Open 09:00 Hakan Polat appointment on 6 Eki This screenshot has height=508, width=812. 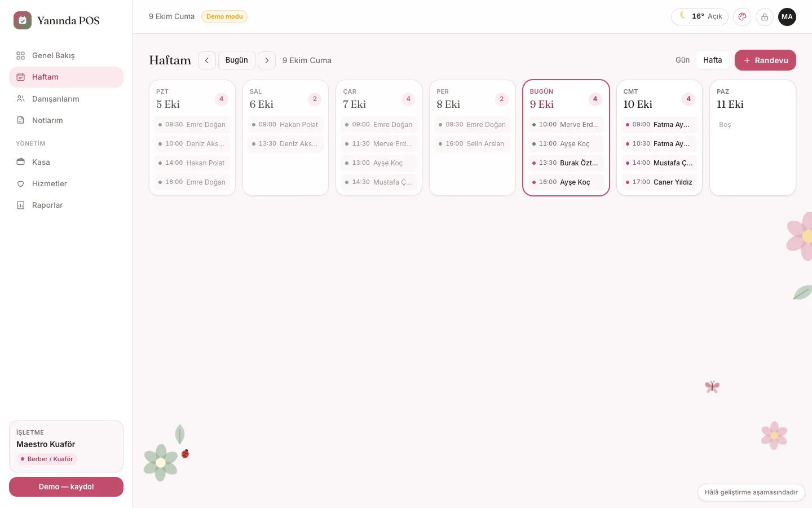[x=285, y=125]
